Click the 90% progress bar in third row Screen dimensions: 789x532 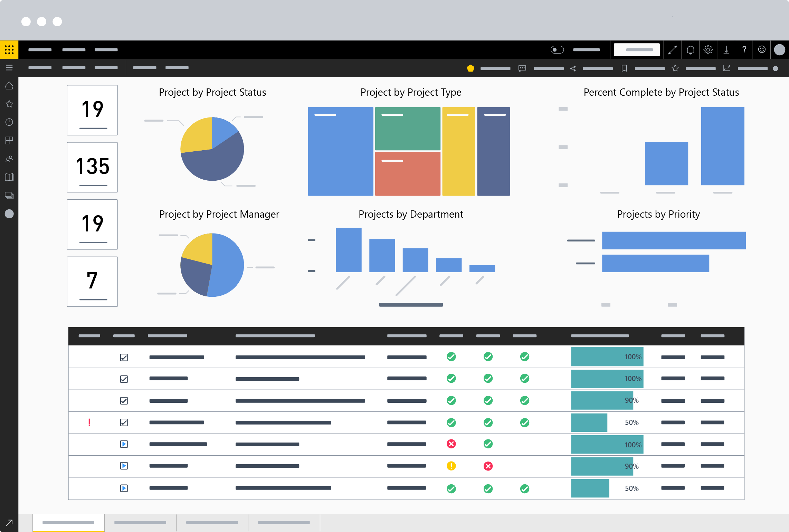[602, 400]
